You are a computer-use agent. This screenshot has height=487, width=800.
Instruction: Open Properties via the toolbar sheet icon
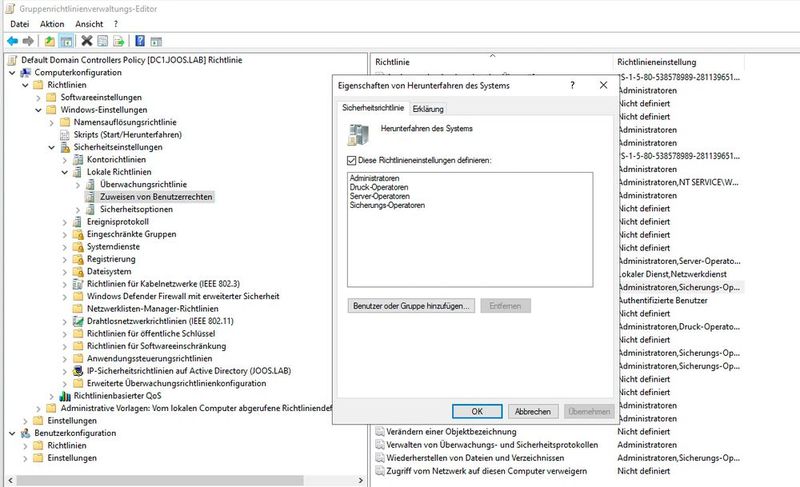pyautogui.click(x=103, y=41)
